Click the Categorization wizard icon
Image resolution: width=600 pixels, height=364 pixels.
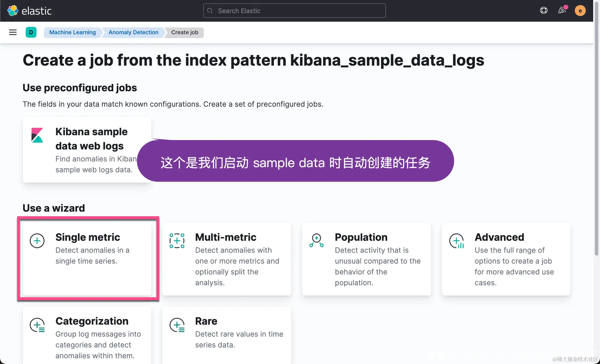37,325
